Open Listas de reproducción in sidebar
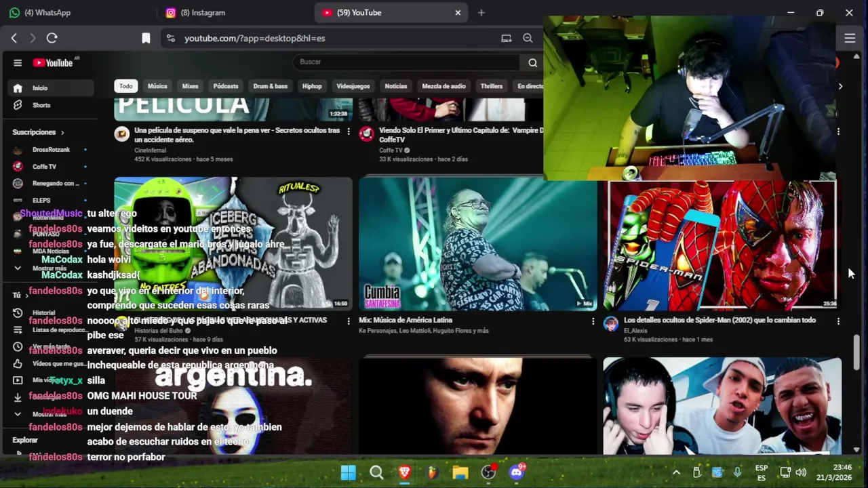The height and width of the screenshot is (488, 868). tap(51, 330)
